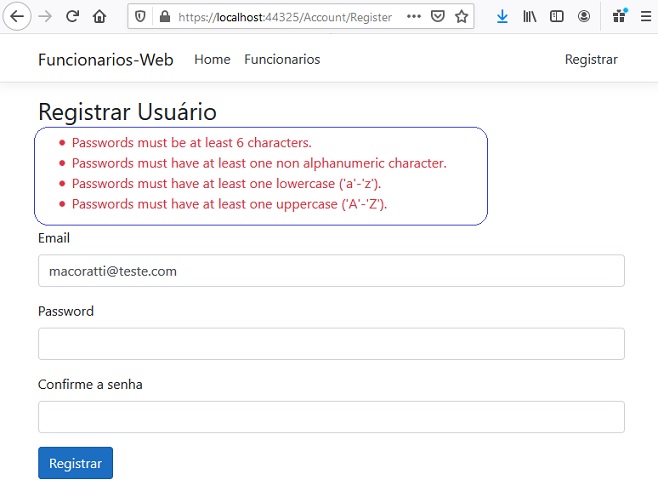
Task: Click the blue Registrar submit button
Action: point(76,463)
